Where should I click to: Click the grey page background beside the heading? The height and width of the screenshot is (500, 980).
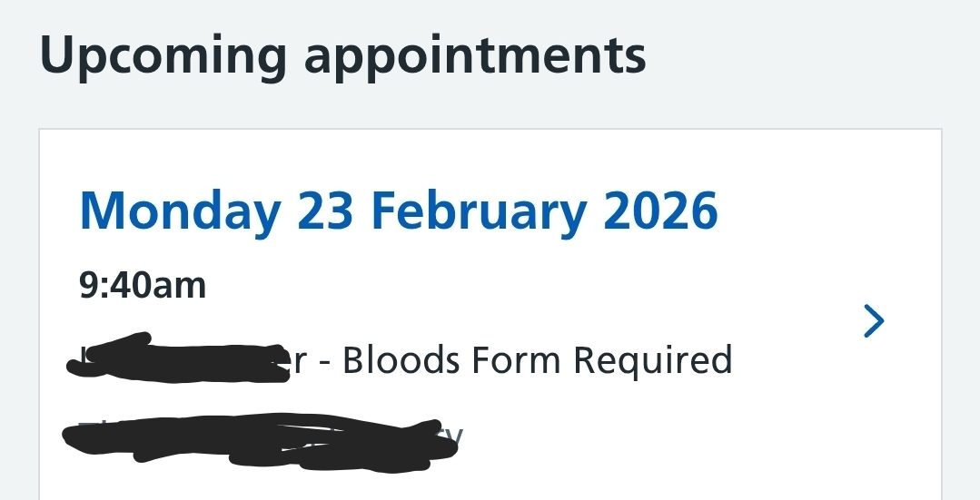(x=817, y=56)
